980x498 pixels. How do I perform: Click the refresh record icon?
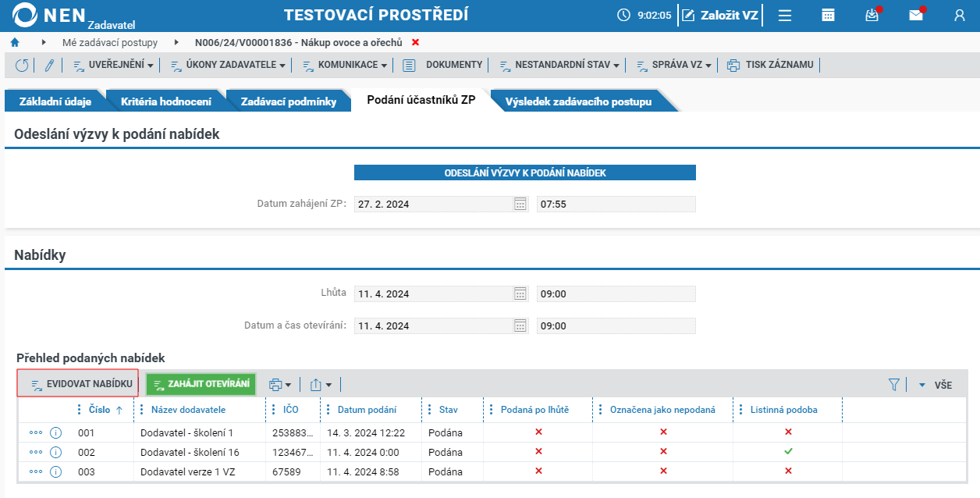click(21, 66)
